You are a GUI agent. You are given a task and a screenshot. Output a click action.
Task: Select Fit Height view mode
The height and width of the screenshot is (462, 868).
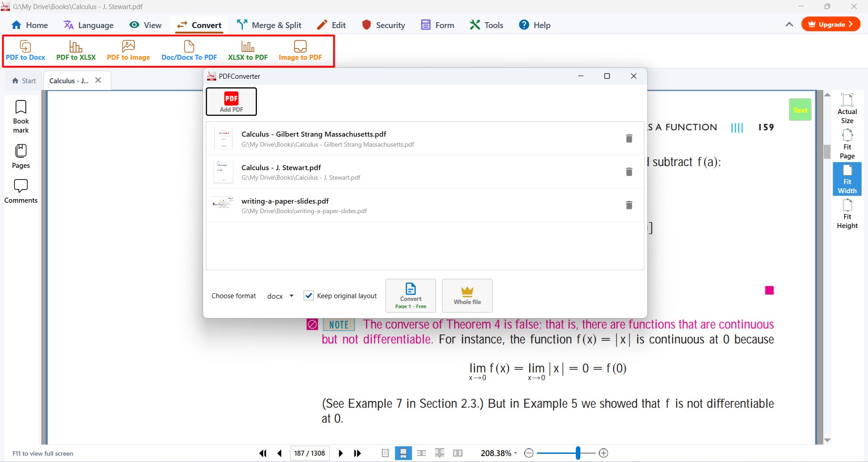[847, 214]
